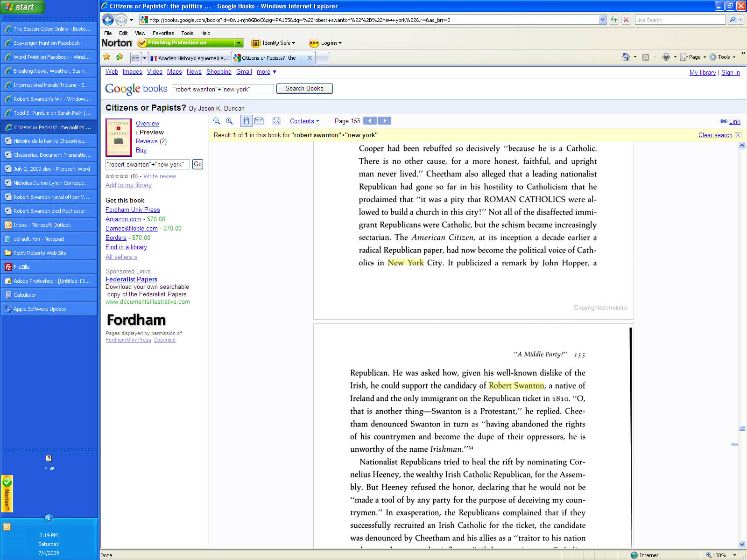Go to previous book page arrow
The width and height of the screenshot is (747, 560).
pyautogui.click(x=370, y=121)
